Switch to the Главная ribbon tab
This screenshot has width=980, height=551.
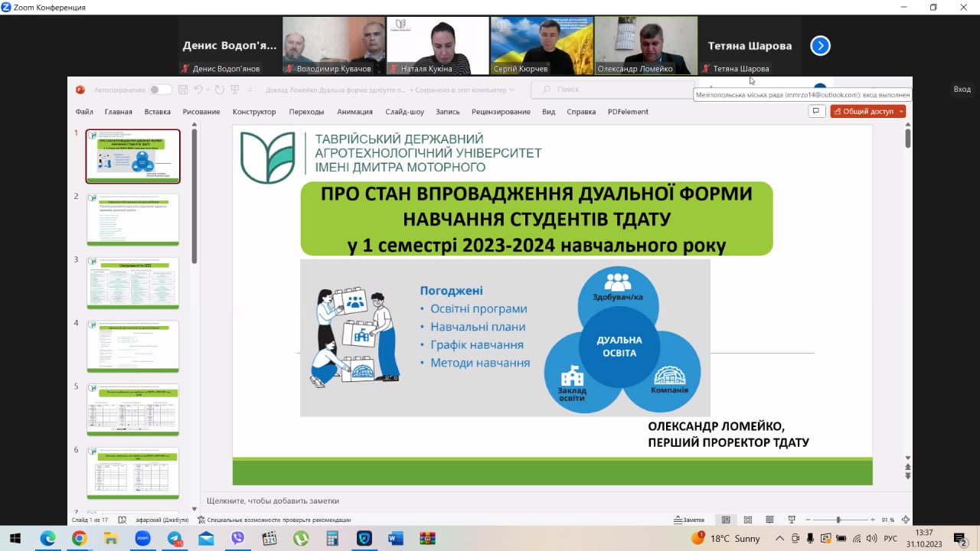(x=118, y=112)
